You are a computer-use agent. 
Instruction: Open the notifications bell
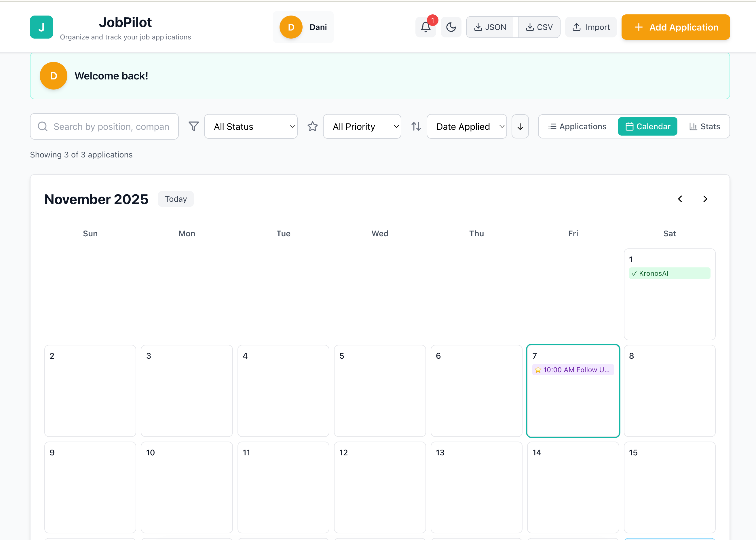coord(426,27)
